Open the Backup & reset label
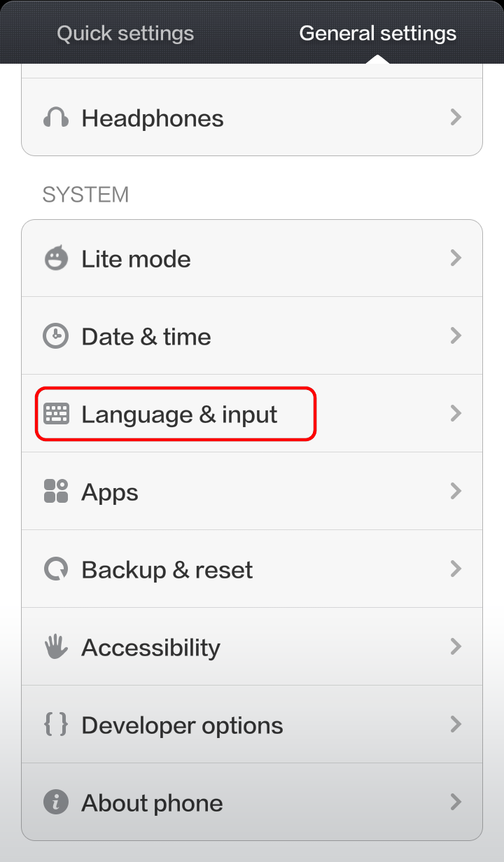 [x=167, y=570]
